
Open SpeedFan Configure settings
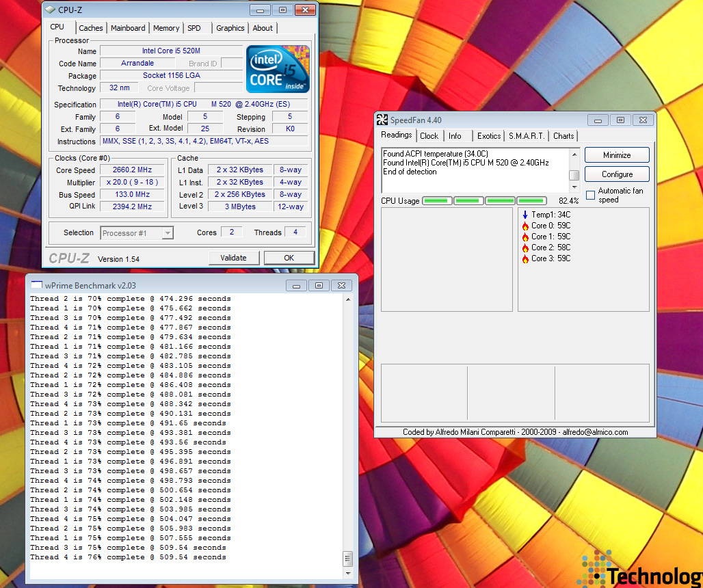(x=617, y=174)
